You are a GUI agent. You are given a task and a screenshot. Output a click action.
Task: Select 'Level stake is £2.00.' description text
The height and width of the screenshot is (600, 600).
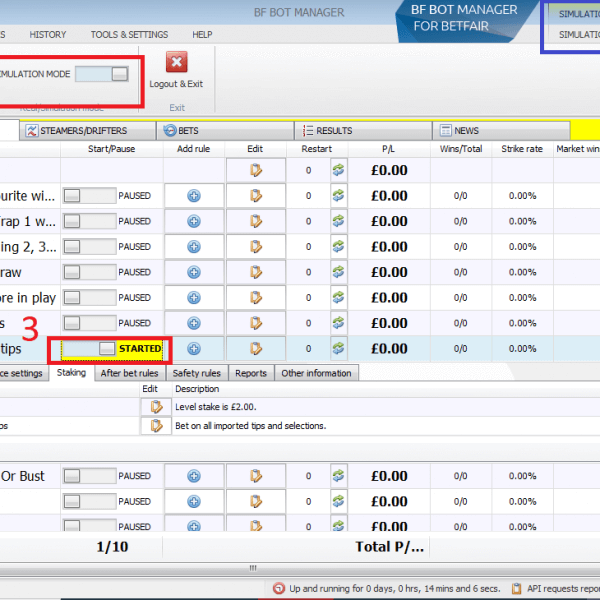coord(215,407)
